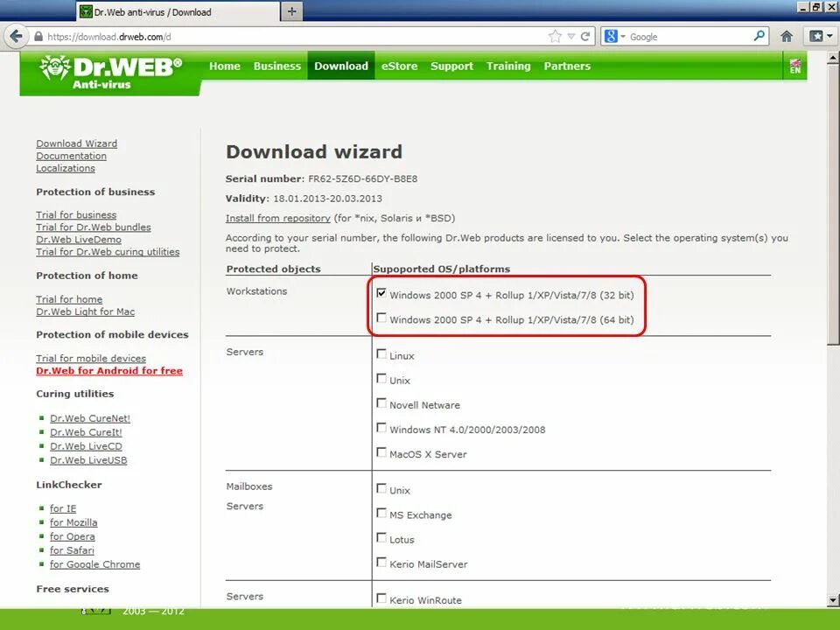Open the Training menu item
The height and width of the screenshot is (630, 840).
tap(508, 66)
